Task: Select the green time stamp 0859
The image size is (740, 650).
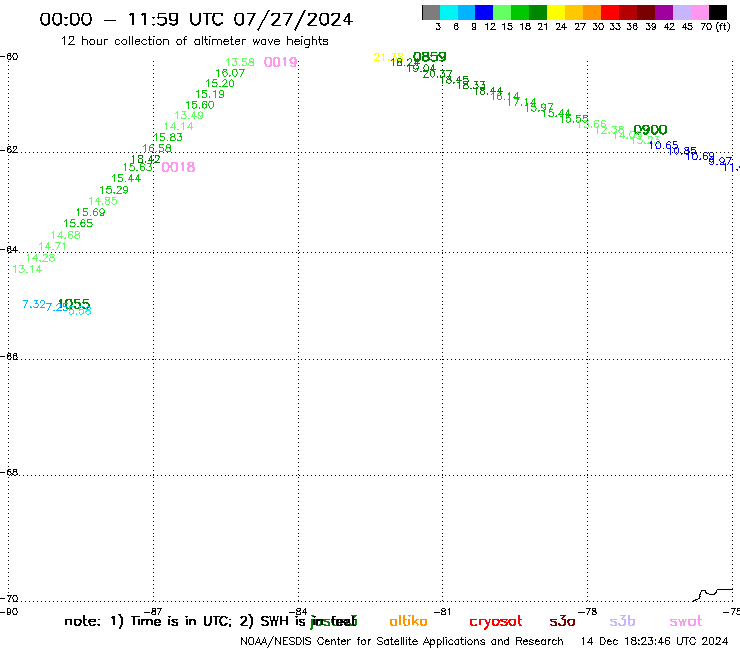Action: [429, 57]
